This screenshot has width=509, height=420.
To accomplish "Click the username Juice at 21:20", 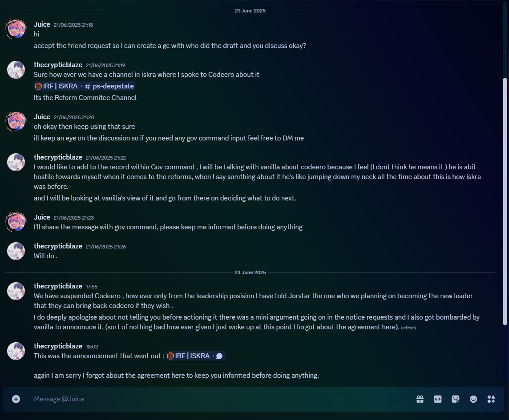I will [x=42, y=117].
